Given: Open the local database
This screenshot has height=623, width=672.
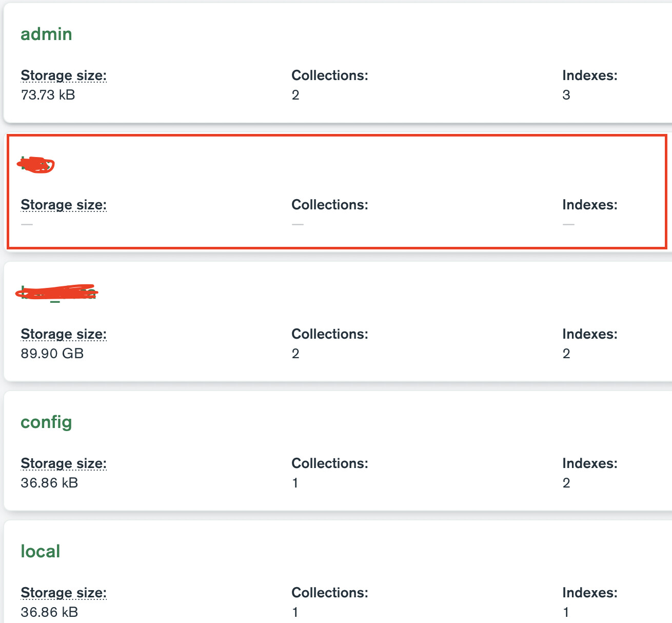Looking at the screenshot, I should click(x=41, y=552).
